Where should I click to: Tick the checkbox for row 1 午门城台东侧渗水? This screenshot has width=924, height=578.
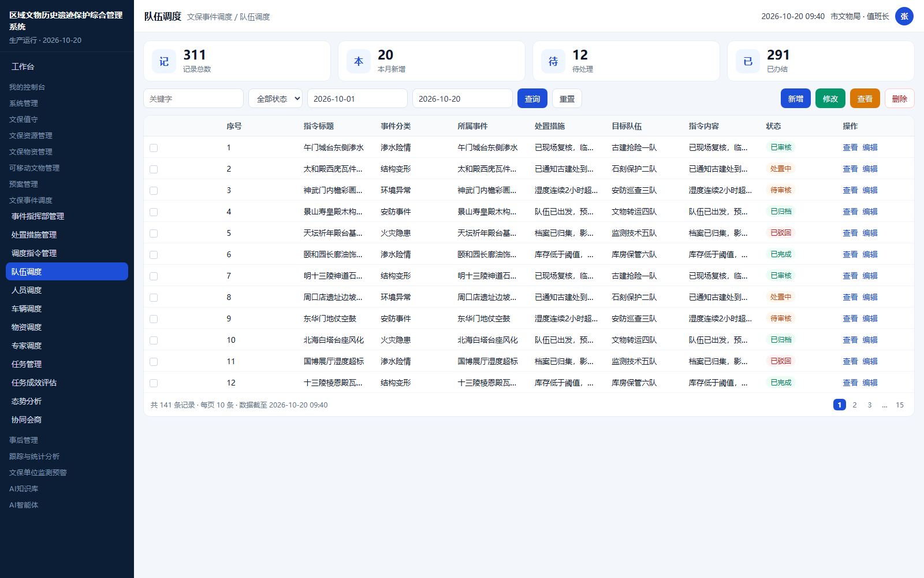click(154, 148)
